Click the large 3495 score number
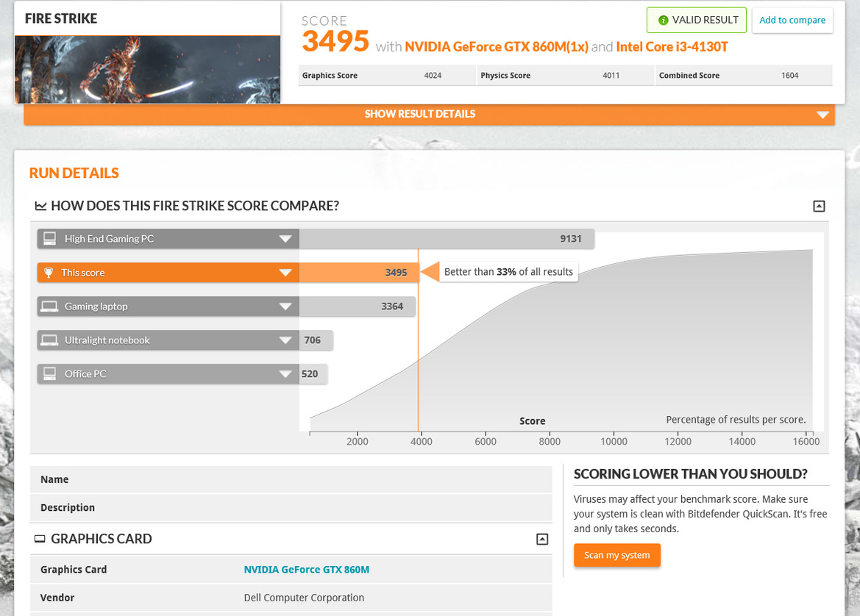Viewport: 860px width, 616px height. coord(335,41)
